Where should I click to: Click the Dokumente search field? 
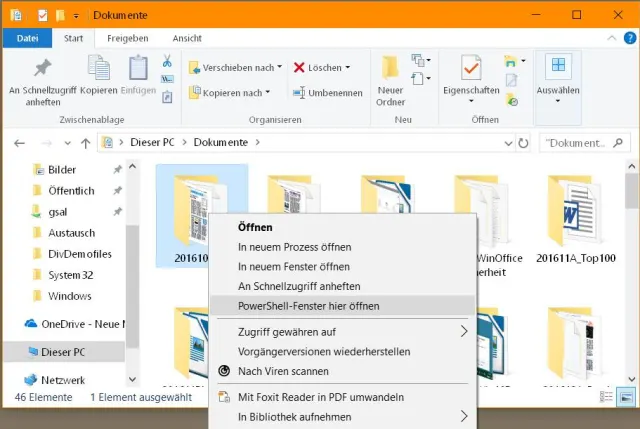pos(584,143)
